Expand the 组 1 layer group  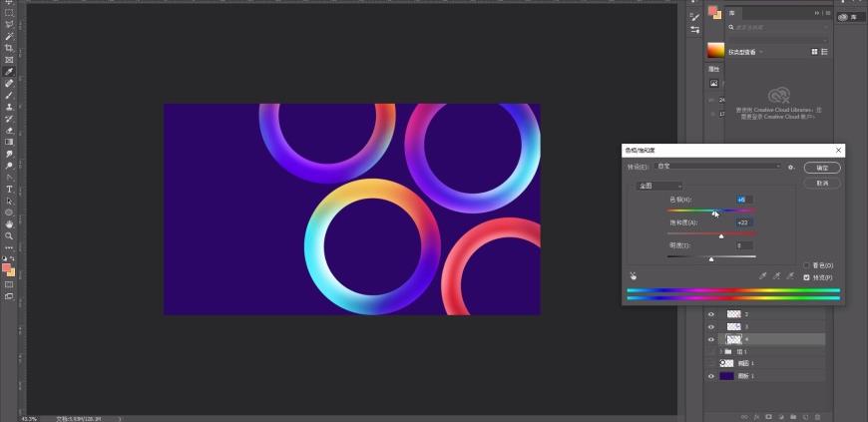pos(720,351)
